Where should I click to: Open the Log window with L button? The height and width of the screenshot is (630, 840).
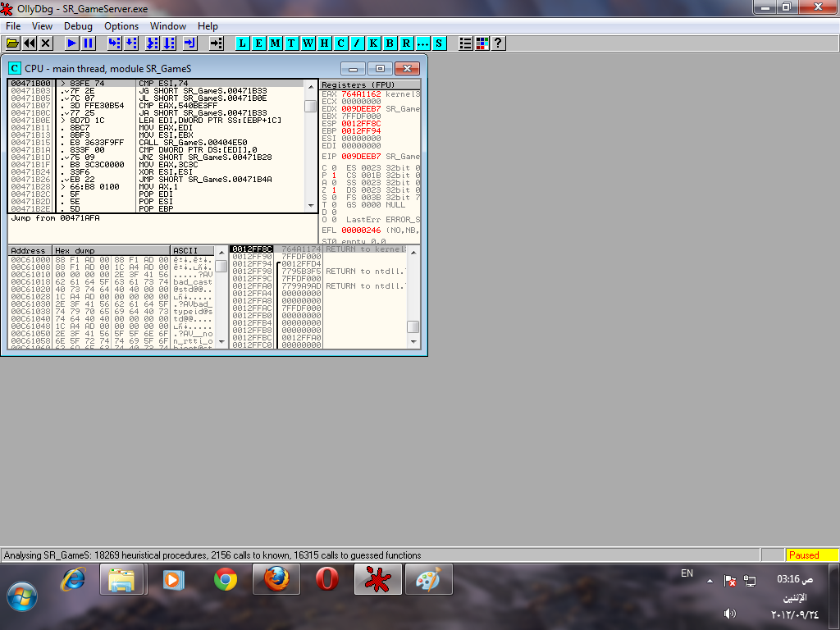[243, 43]
